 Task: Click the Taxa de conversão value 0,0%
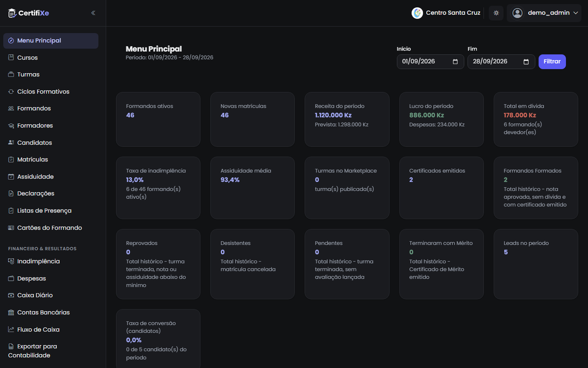pyautogui.click(x=134, y=340)
